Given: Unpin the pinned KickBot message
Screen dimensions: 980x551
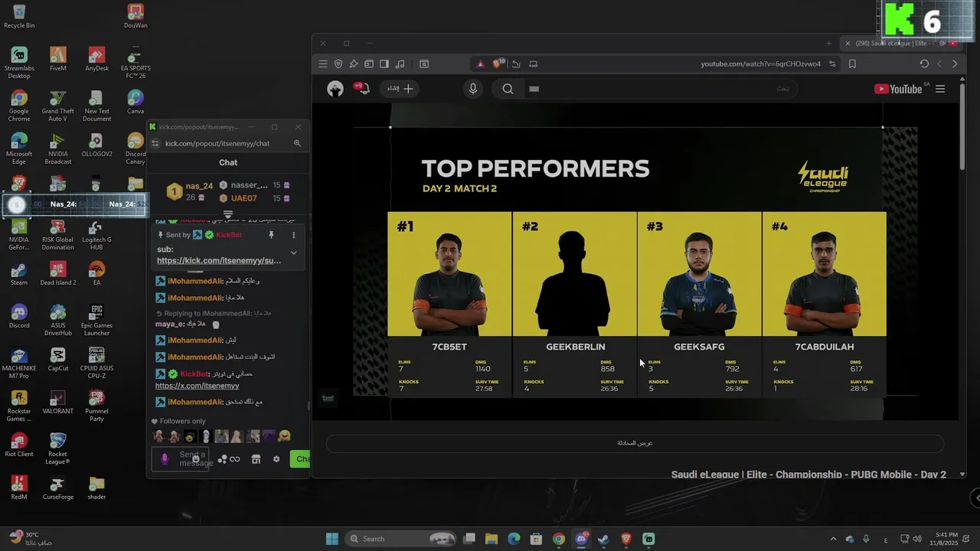Looking at the screenshot, I should [271, 235].
